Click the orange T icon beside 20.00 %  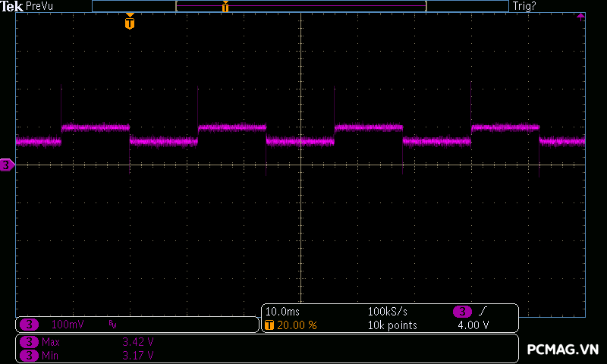click(269, 325)
